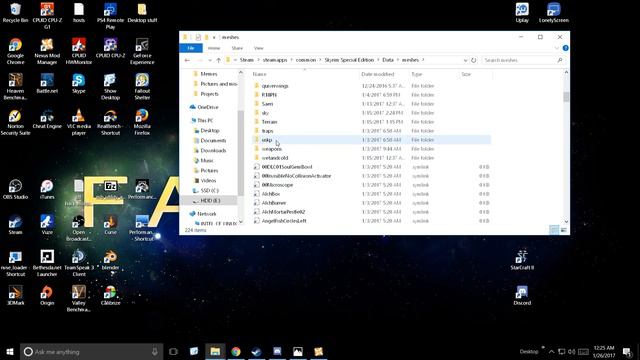
Task: Launch the LonelyScreen desktop shortcut
Action: (554, 13)
